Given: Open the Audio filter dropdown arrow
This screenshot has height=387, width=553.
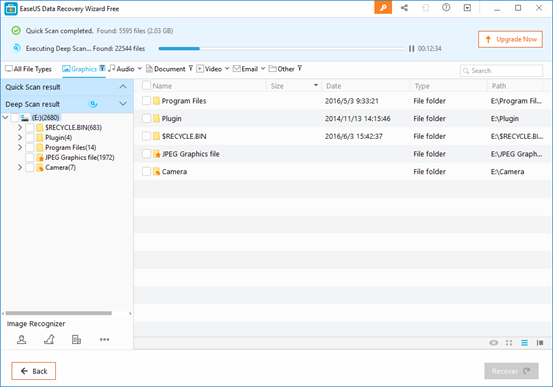Looking at the screenshot, I should (140, 68).
